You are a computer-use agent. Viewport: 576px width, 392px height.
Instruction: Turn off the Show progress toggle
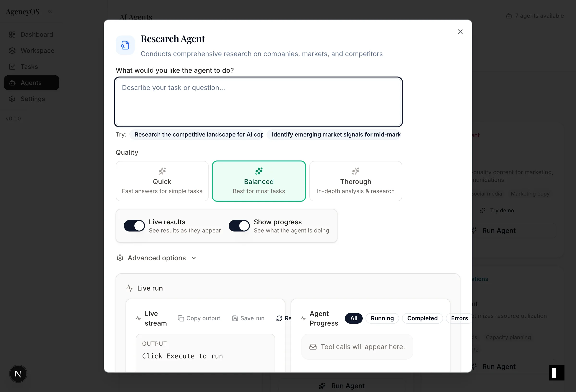tap(239, 226)
